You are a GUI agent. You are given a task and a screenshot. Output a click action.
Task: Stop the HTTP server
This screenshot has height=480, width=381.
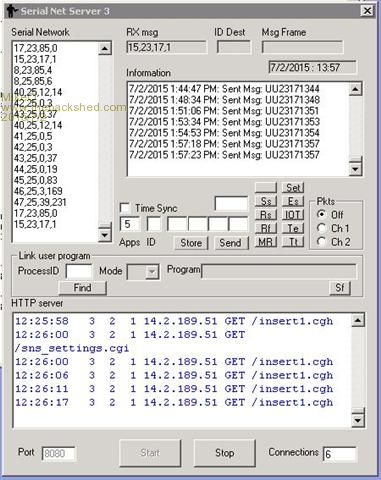(224, 453)
